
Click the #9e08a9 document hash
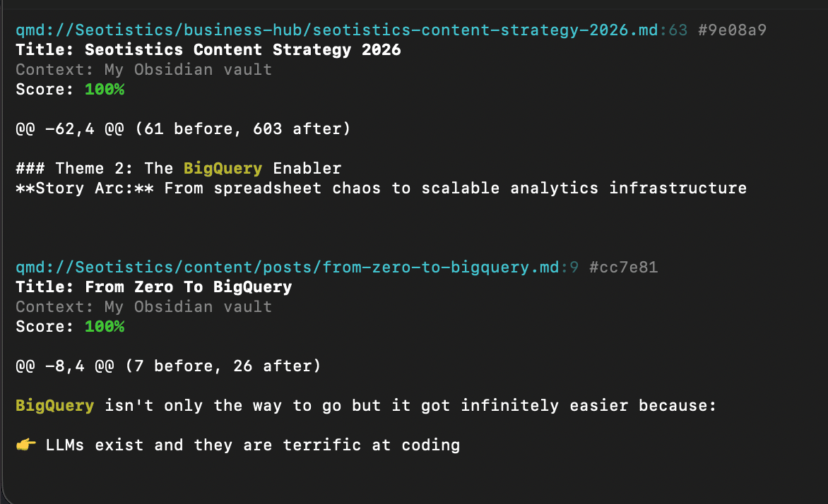coord(732,30)
